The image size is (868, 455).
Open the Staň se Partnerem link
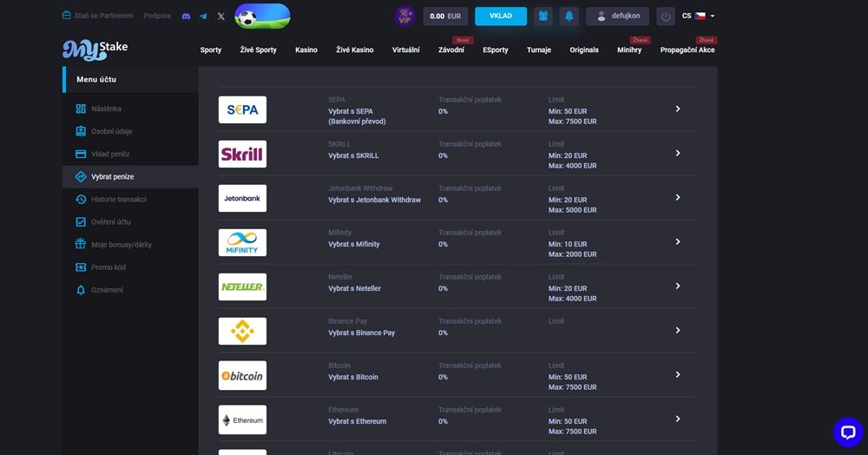tap(97, 16)
